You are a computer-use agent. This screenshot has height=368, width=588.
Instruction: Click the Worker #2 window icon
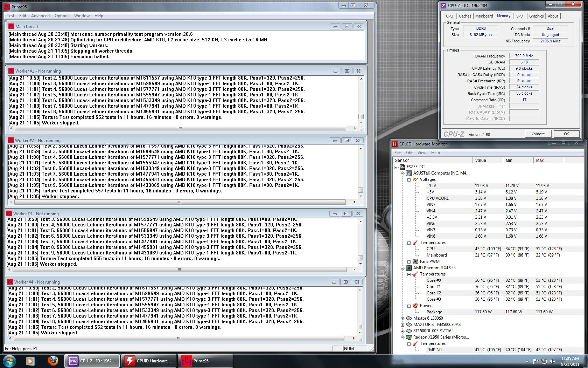(11, 140)
